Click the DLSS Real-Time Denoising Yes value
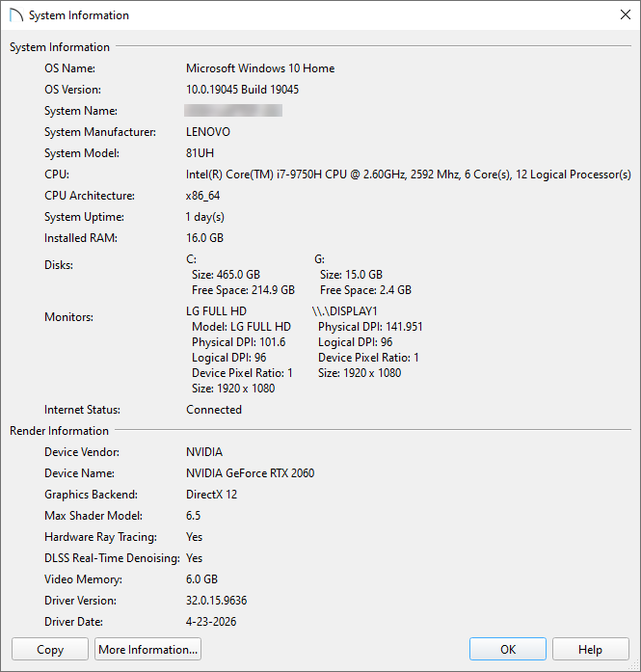 coord(194,558)
